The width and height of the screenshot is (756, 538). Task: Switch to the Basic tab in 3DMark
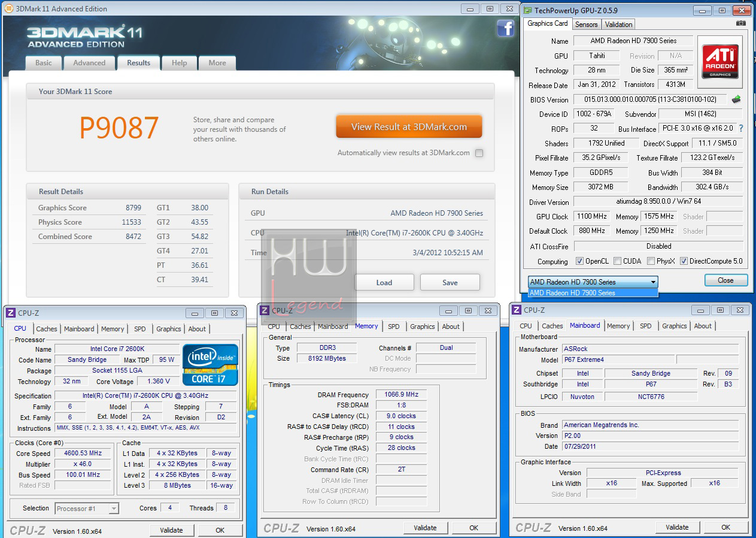click(x=44, y=63)
